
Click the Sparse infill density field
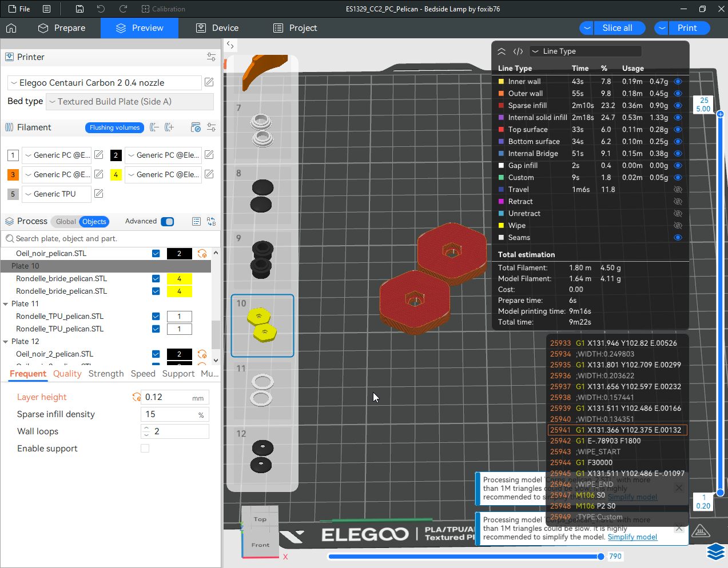click(x=175, y=414)
